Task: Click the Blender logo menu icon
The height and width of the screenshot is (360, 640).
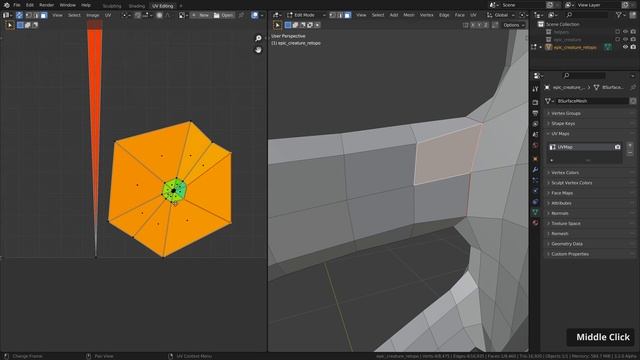Action: pyautogui.click(x=6, y=5)
